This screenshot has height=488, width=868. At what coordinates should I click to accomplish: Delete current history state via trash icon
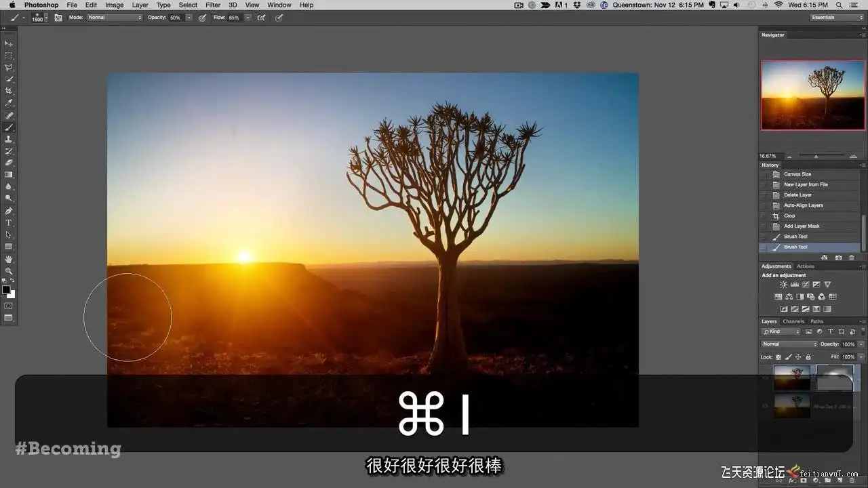[x=852, y=258]
